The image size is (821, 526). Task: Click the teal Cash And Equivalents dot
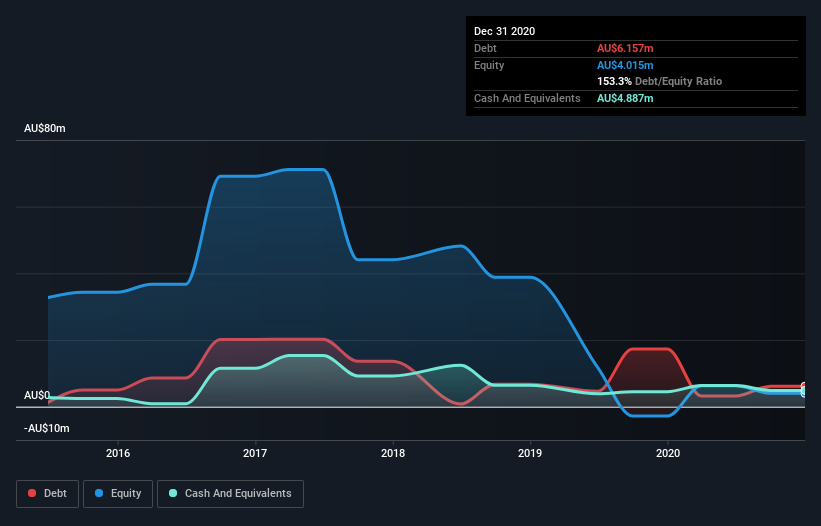[173, 493]
